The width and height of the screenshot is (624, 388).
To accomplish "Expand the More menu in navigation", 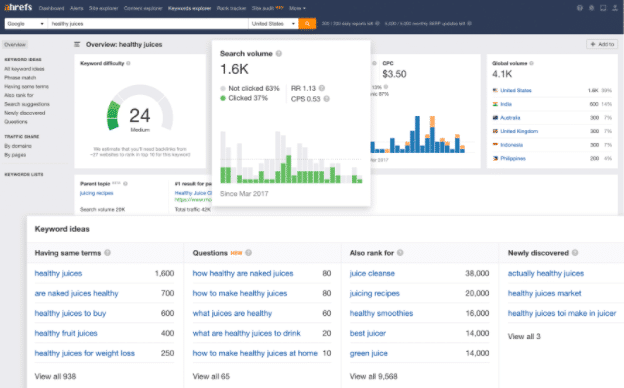I will point(297,8).
